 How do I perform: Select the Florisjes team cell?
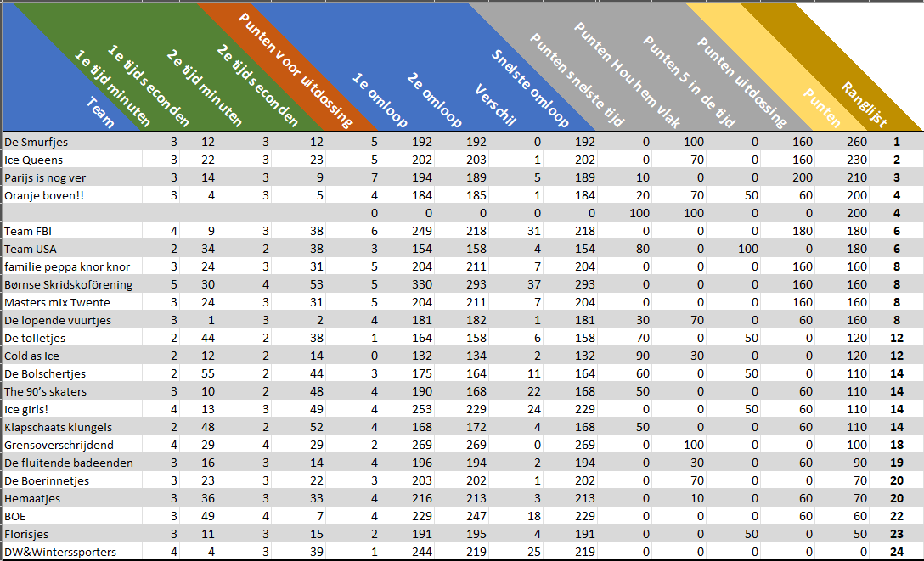(x=27, y=534)
